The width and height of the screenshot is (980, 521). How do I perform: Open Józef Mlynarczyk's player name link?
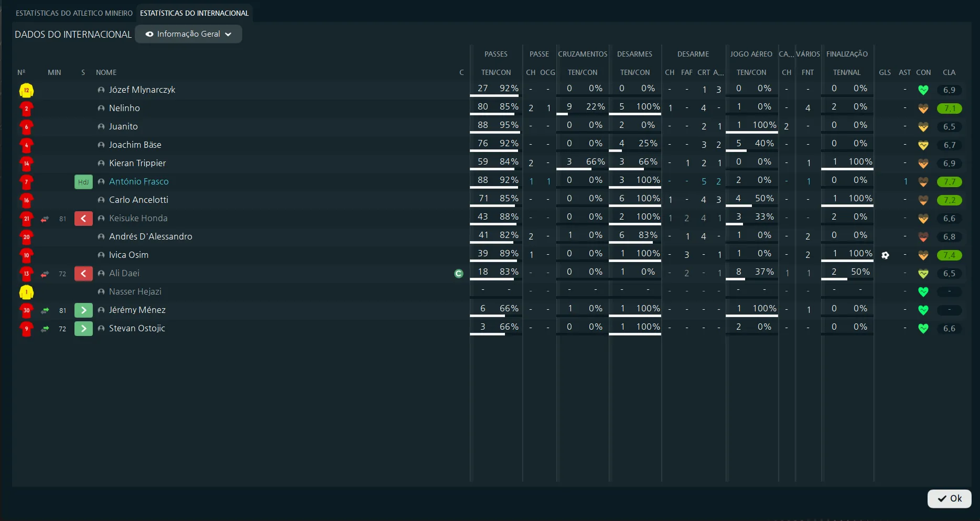142,90
